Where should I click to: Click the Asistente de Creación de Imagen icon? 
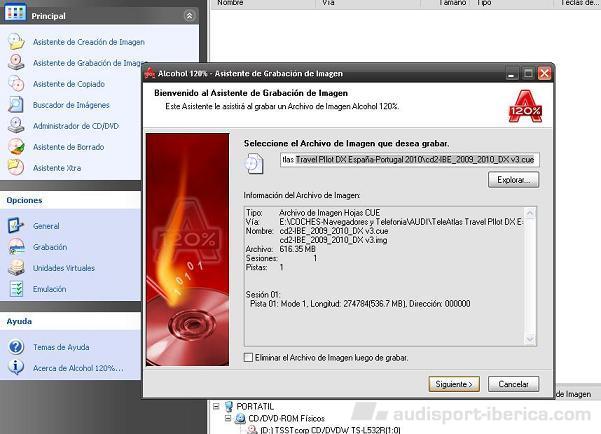16,41
